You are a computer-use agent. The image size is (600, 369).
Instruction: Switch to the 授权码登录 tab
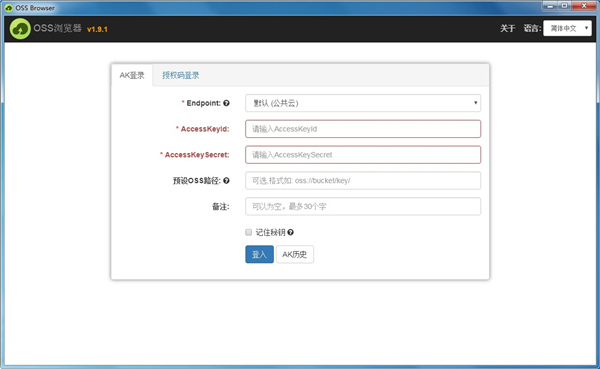point(181,75)
